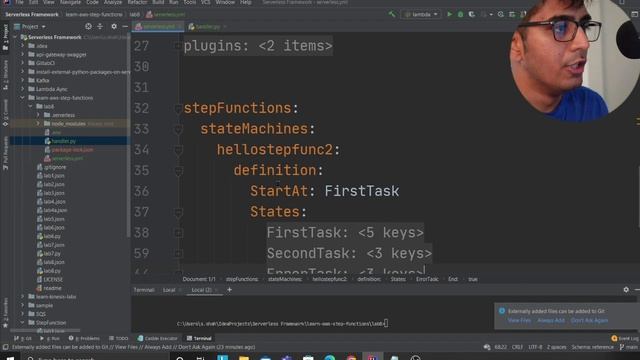Click View Files in Git notification

click(519, 320)
